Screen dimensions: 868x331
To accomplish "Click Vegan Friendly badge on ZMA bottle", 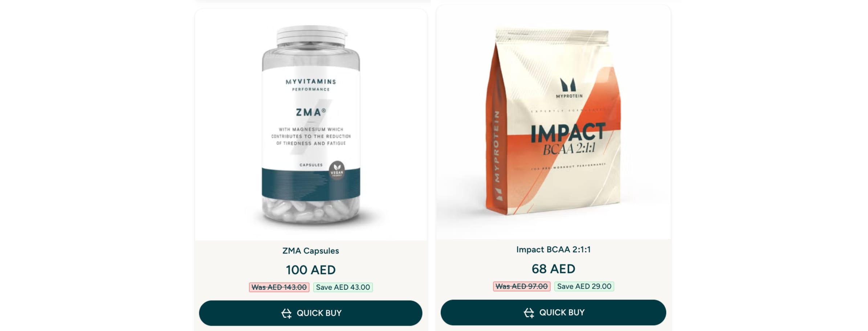I will 337,170.
